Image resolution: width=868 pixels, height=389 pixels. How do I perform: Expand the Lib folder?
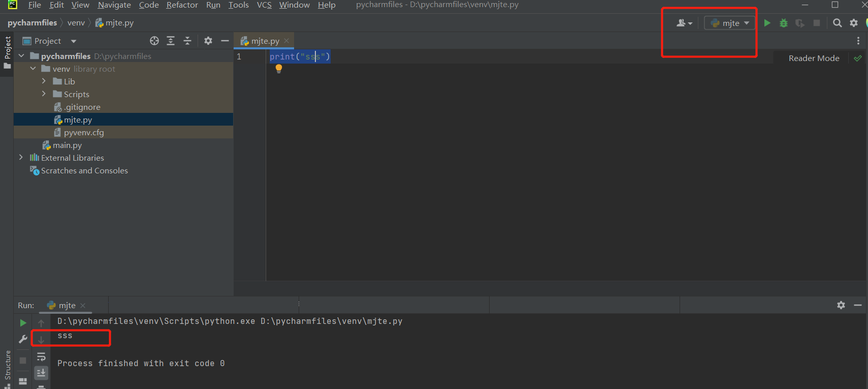(x=44, y=81)
